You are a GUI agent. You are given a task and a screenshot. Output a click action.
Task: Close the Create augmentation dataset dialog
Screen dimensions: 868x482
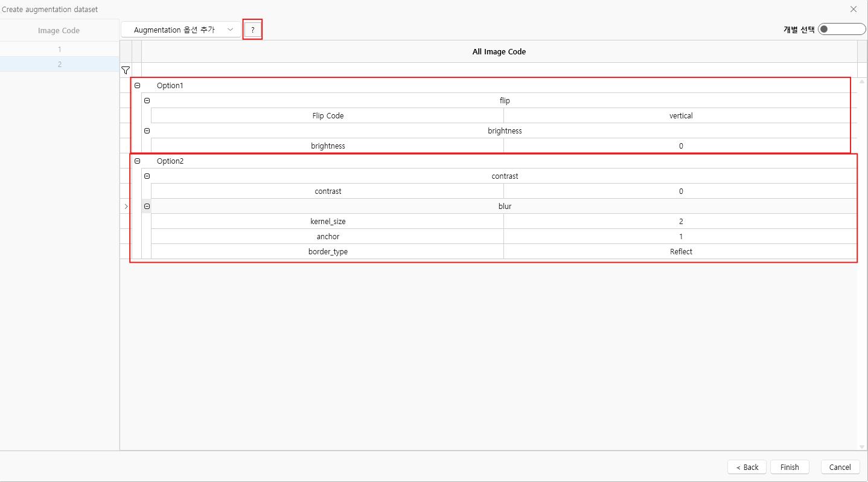[853, 9]
